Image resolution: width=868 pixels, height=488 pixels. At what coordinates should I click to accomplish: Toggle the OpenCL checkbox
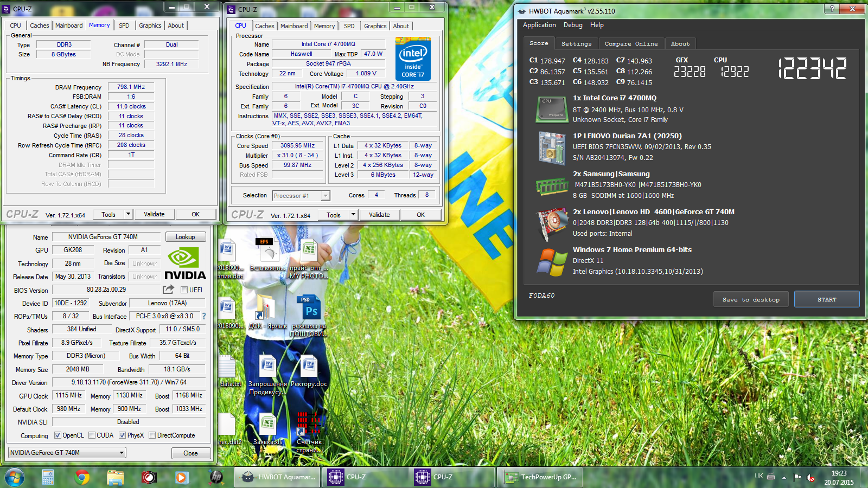(x=58, y=435)
